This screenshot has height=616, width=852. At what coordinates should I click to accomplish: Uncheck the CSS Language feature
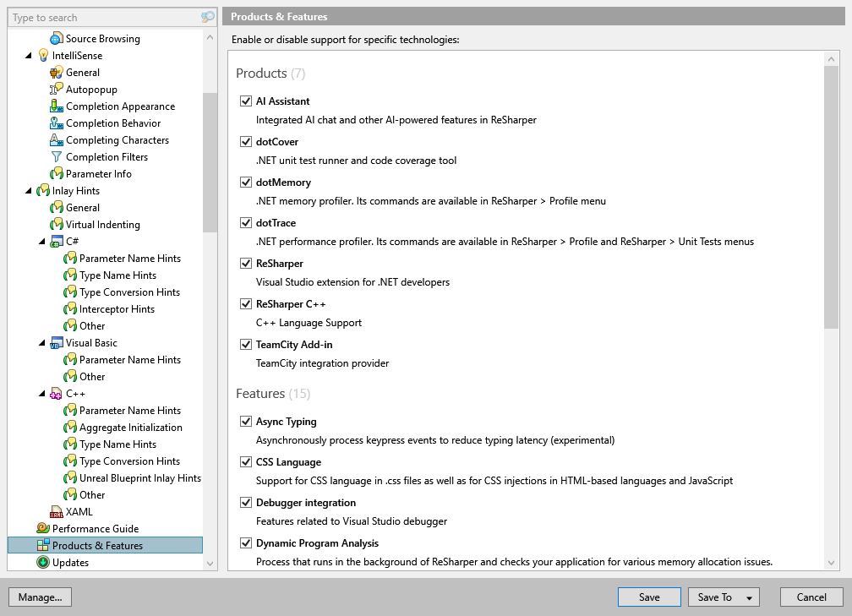246,461
